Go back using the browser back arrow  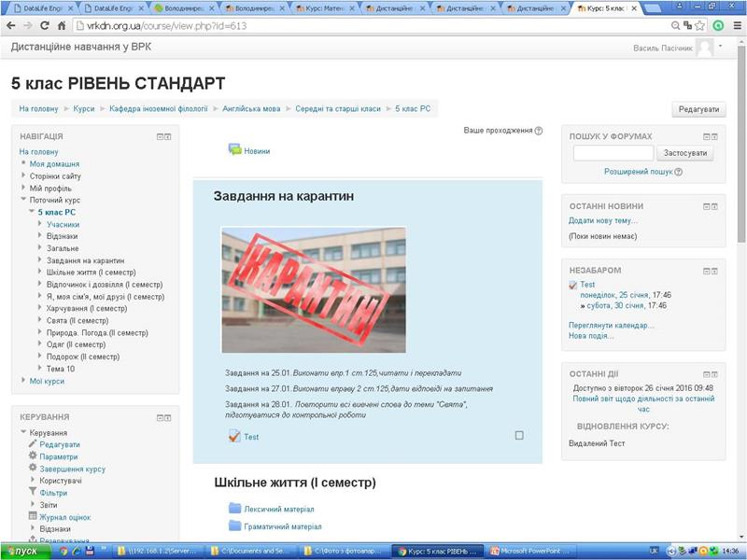pyautogui.click(x=11, y=26)
